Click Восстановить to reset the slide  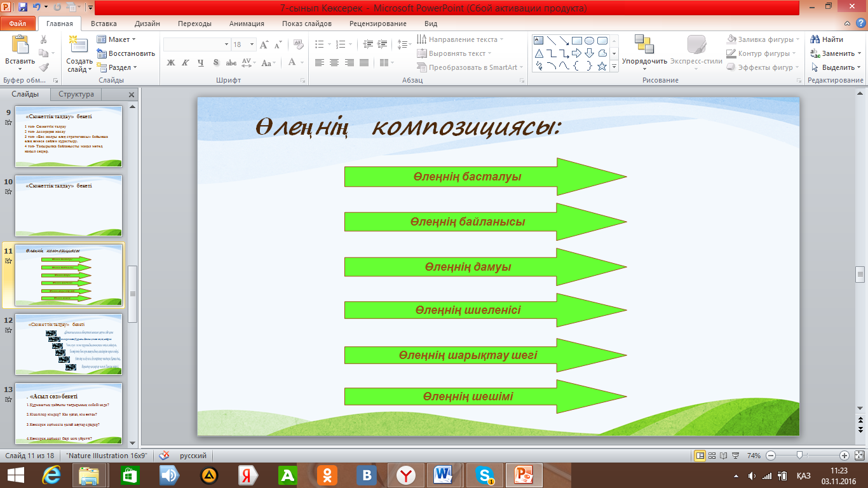tap(126, 53)
